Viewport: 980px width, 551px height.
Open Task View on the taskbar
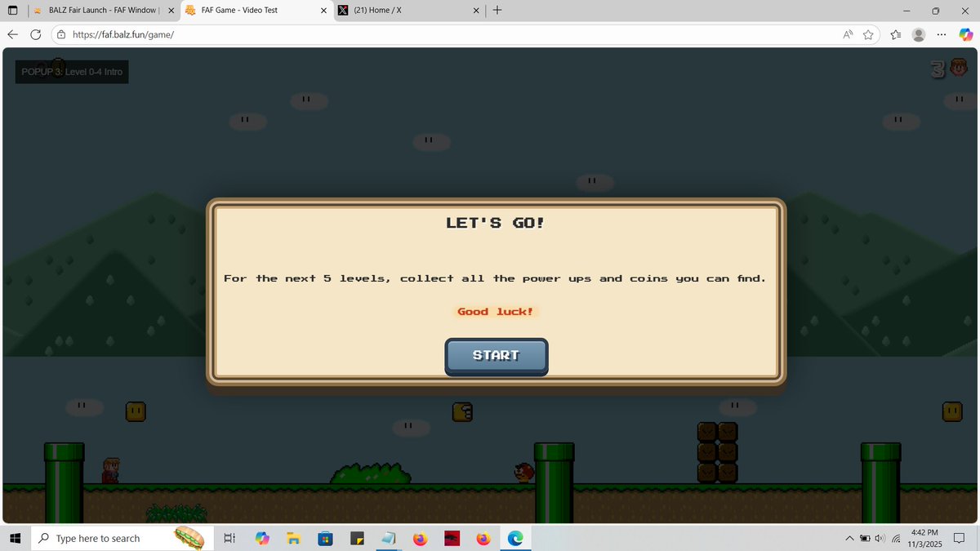pyautogui.click(x=229, y=538)
